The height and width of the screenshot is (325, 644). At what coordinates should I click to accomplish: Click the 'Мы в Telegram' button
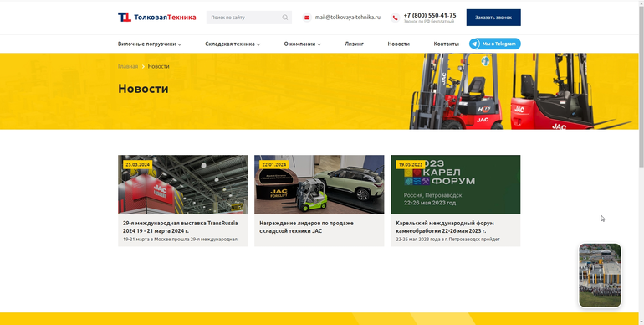pyautogui.click(x=495, y=44)
